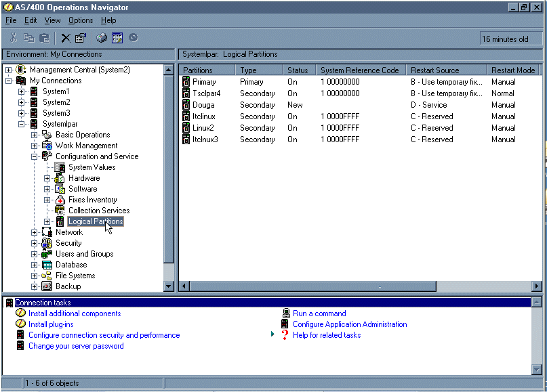Open Configure Application Administration link

(x=350, y=324)
